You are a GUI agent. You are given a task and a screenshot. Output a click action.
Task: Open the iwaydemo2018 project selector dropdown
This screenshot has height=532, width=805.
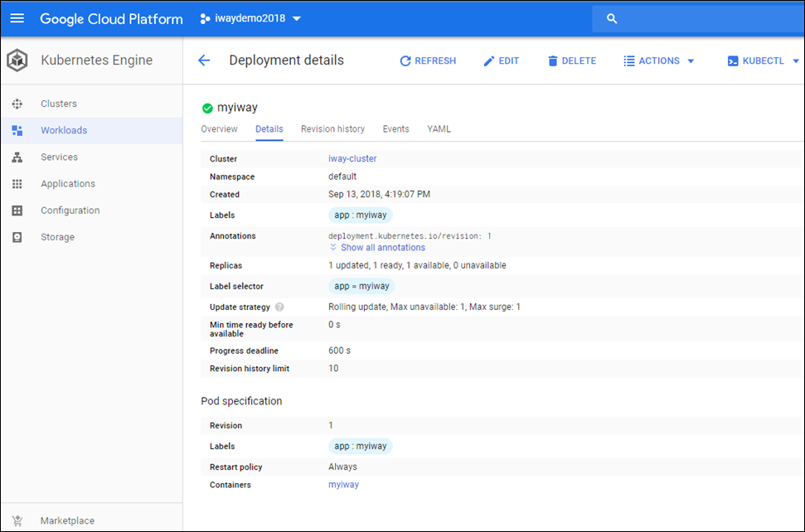point(250,18)
